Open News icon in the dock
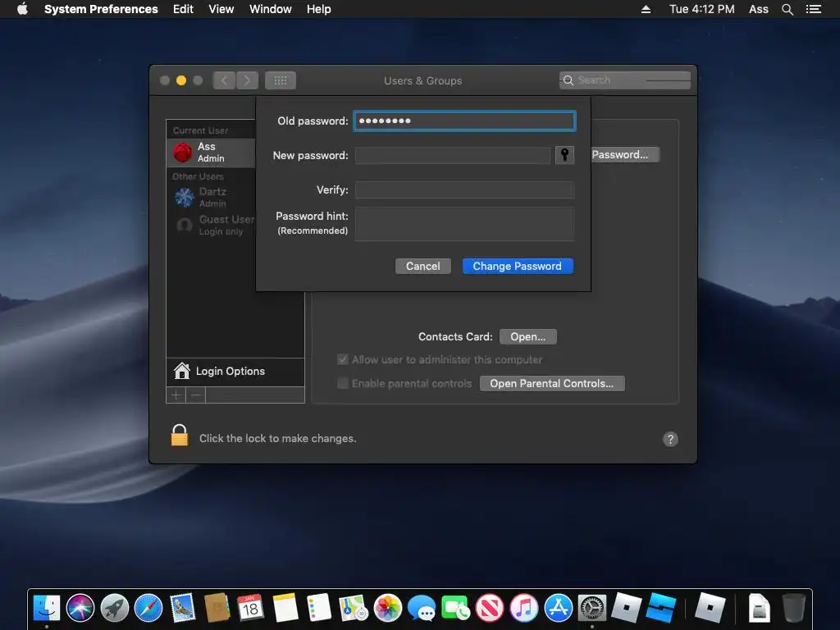 tap(490, 608)
